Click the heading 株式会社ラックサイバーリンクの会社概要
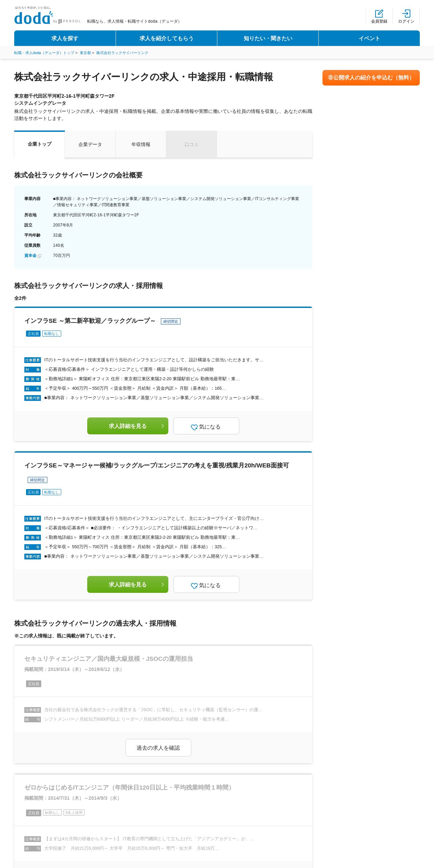This screenshot has height=868, width=434. click(78, 175)
